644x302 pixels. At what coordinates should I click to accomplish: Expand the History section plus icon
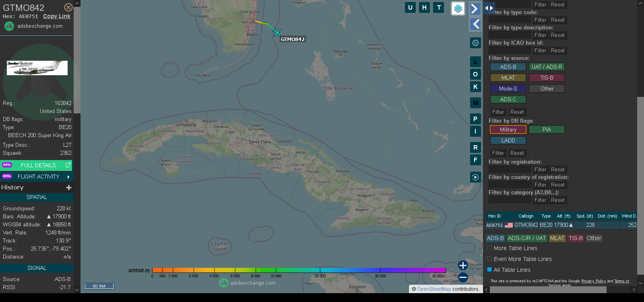[x=69, y=187]
